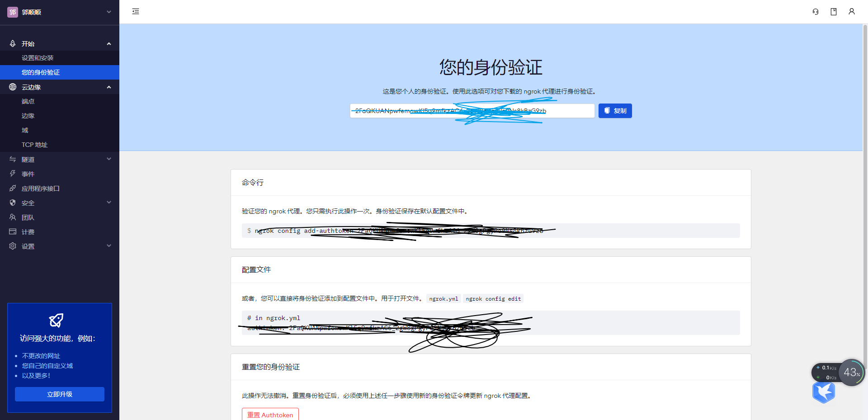The height and width of the screenshot is (420, 868).
Task: Click the ngrok.yml config code block
Action: 491,323
